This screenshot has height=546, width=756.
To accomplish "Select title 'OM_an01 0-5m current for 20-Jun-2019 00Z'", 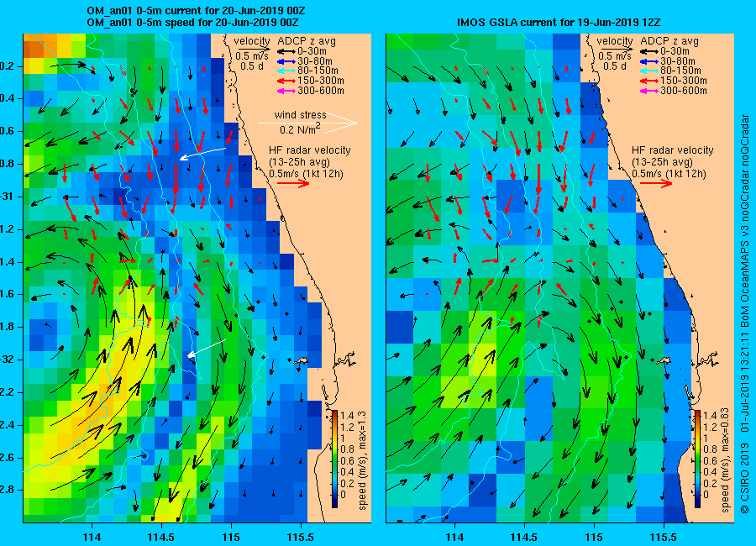I will coord(196,11).
